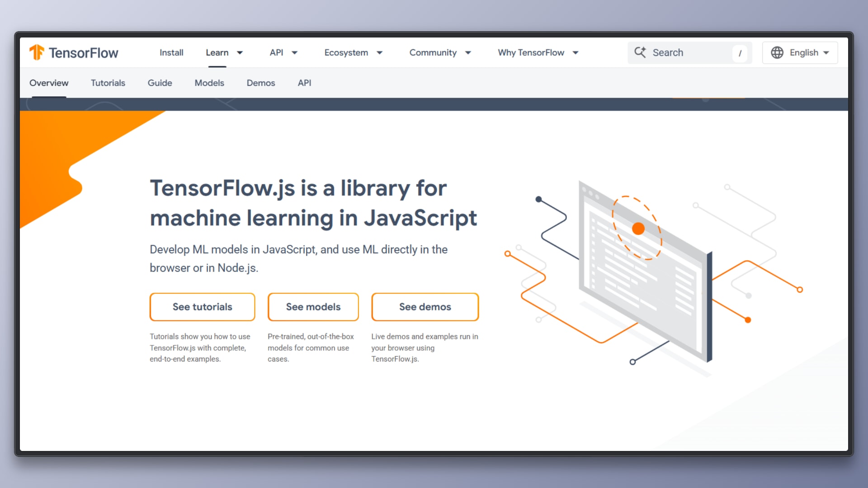Click the orange dot in the illustration
Screen dimensions: 868x488
[638, 228]
